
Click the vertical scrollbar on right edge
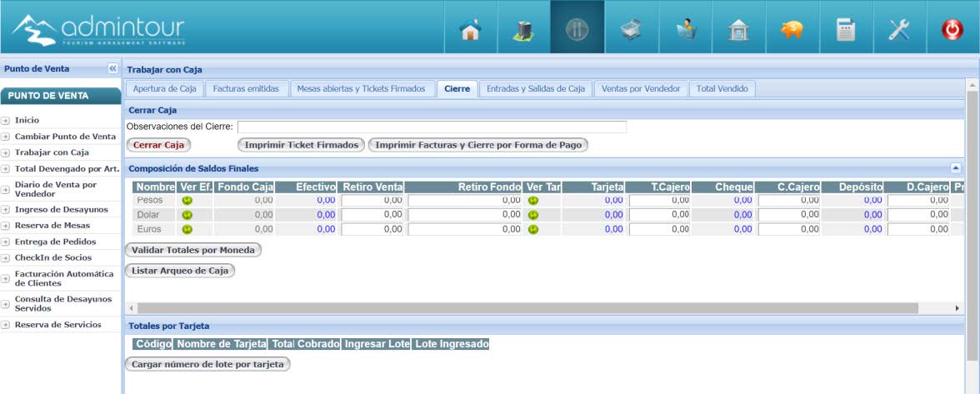(972, 225)
